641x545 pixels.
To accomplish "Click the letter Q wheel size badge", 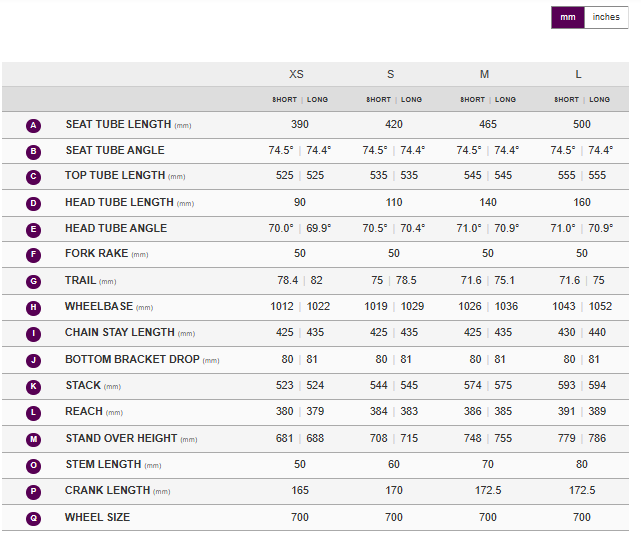I will [34, 518].
